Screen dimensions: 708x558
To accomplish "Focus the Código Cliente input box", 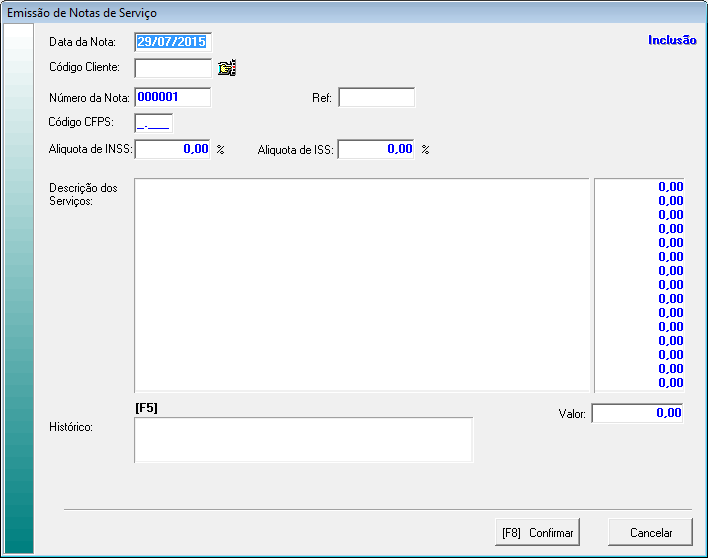I will coord(173,68).
